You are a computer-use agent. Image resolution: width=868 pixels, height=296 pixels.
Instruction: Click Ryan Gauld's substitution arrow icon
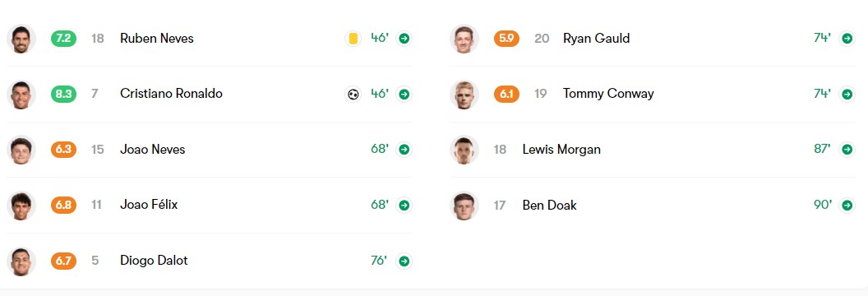pos(847,39)
